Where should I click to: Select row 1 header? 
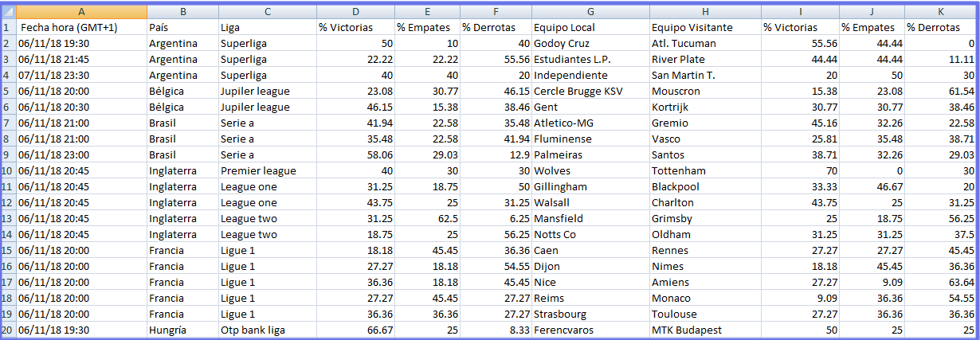[x=10, y=27]
